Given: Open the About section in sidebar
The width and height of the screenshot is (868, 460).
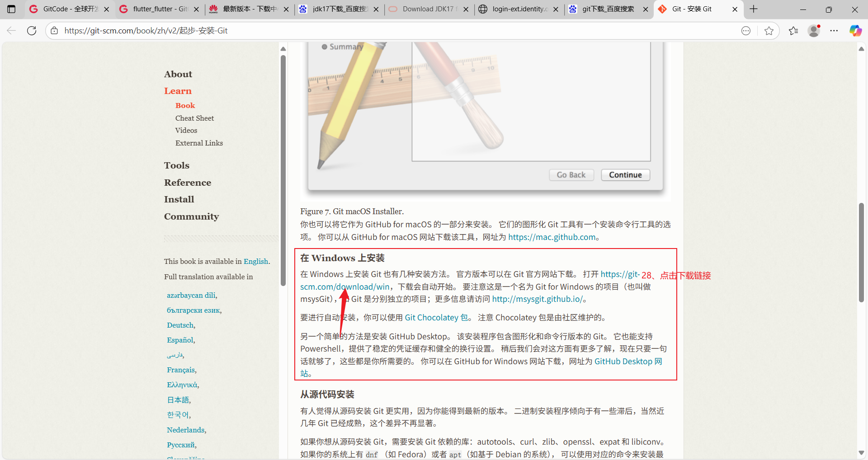Looking at the screenshot, I should click(x=178, y=74).
